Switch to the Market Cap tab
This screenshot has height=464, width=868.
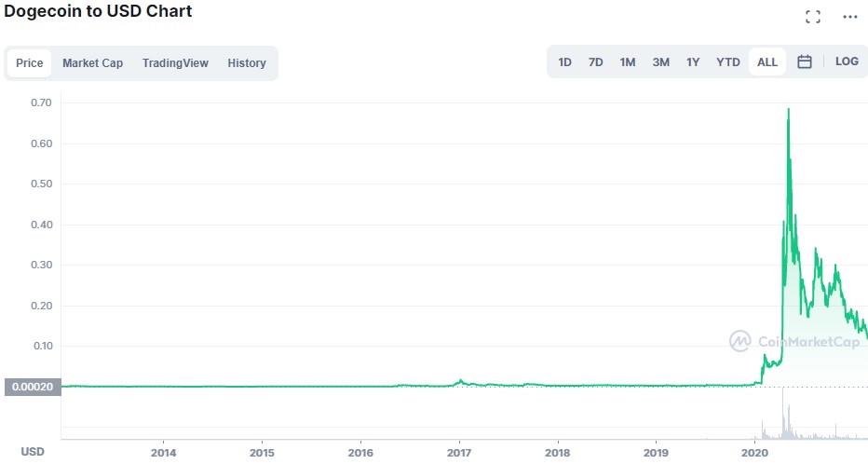[92, 63]
